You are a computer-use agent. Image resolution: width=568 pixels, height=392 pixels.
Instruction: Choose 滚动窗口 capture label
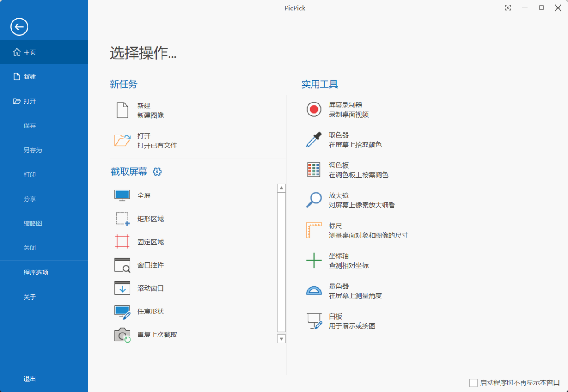150,288
